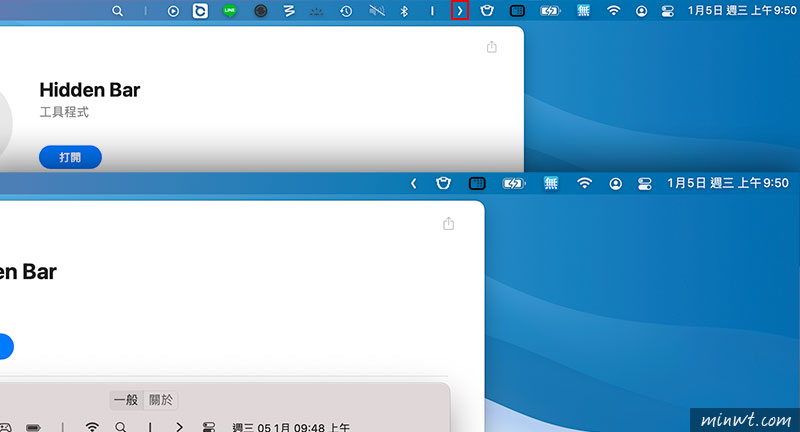Open the green LINE menu bar icon

pos(230,11)
